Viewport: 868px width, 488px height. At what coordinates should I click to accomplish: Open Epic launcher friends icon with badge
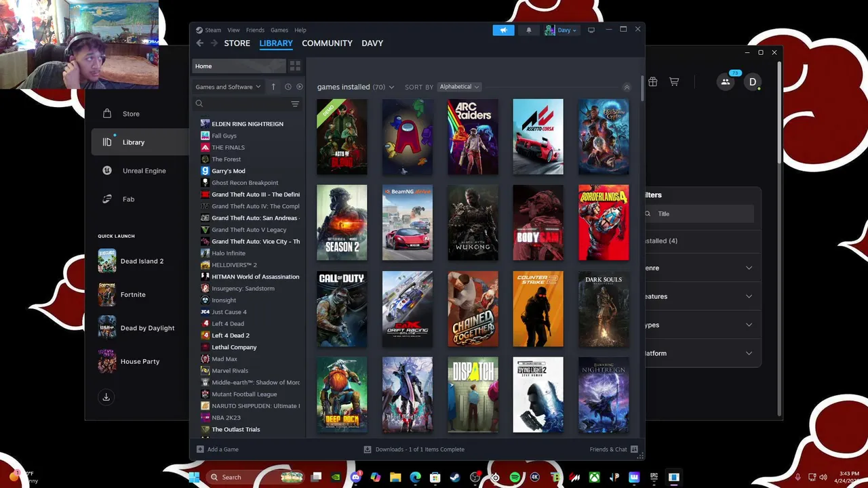[x=726, y=82]
